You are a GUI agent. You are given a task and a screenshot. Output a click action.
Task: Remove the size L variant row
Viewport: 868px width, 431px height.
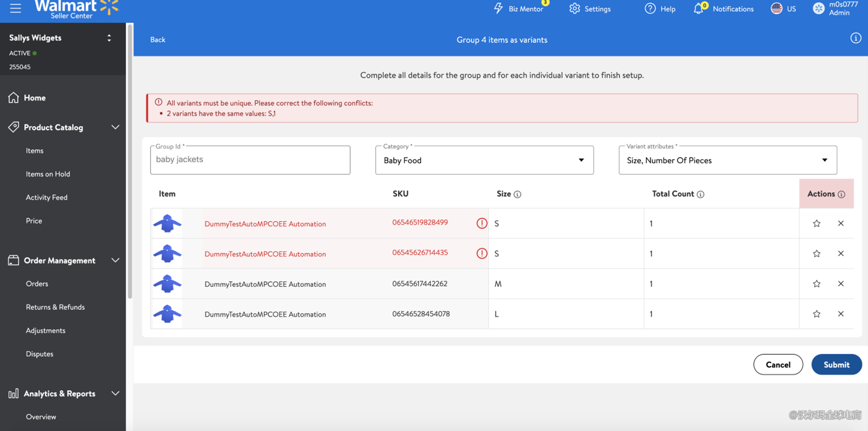click(841, 314)
